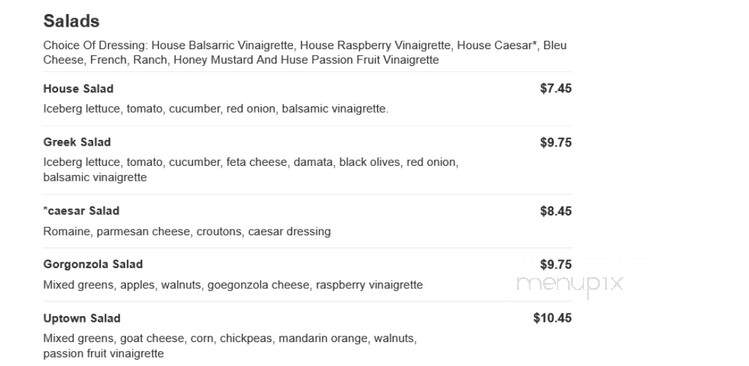
Task: Click the passion fruit vinaigrette text under Uptown Salad
Action: pyautogui.click(x=103, y=354)
